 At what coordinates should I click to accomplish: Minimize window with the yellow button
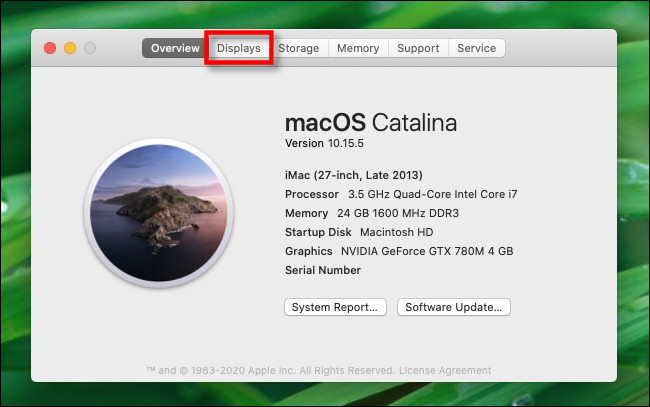click(x=70, y=48)
